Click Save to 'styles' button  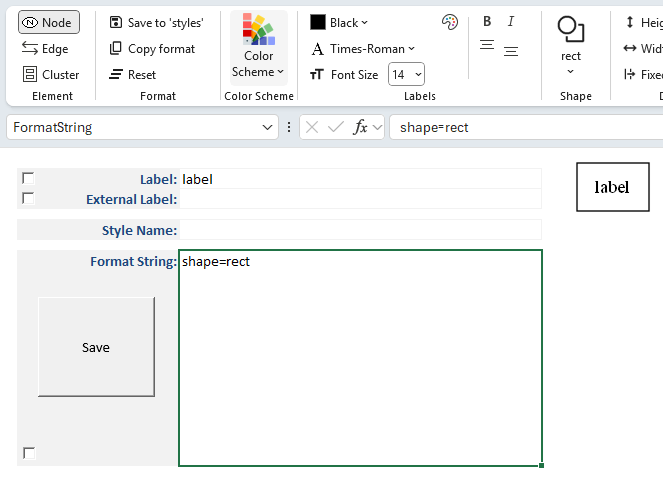click(156, 22)
